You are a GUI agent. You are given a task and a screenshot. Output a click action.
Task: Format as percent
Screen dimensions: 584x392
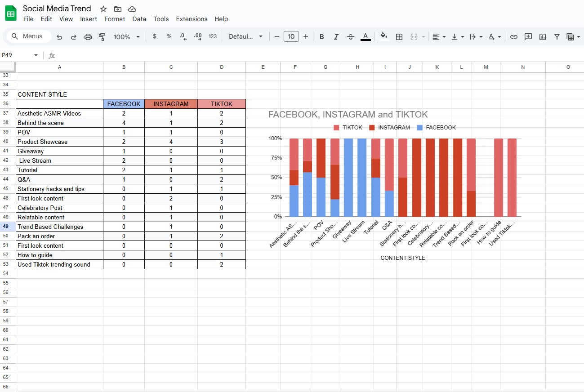click(x=169, y=36)
